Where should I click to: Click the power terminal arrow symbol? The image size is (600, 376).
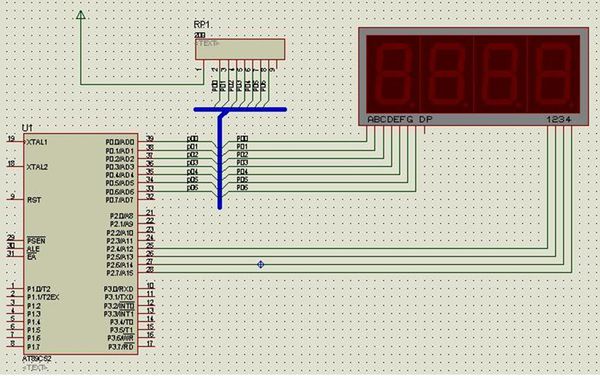[x=80, y=15]
